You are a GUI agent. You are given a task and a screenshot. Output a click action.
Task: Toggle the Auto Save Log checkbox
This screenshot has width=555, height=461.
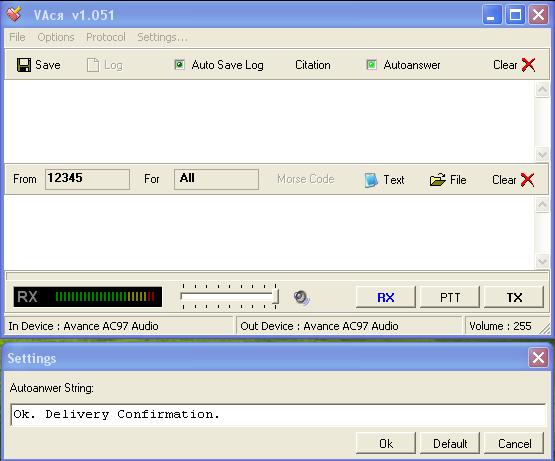179,65
